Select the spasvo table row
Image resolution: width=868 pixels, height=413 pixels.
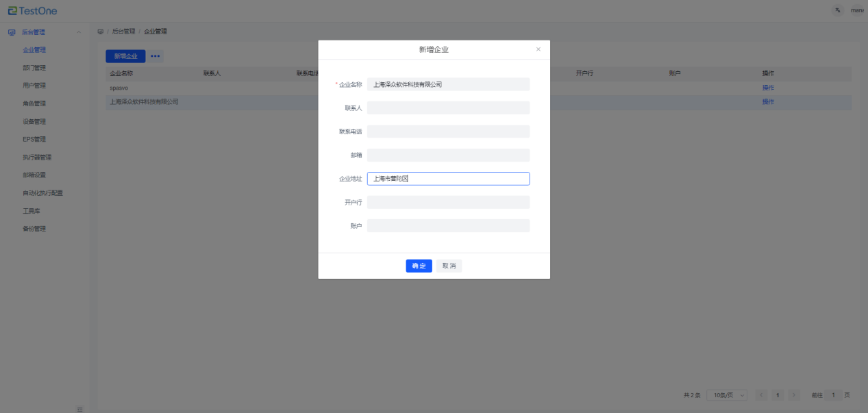[478, 88]
